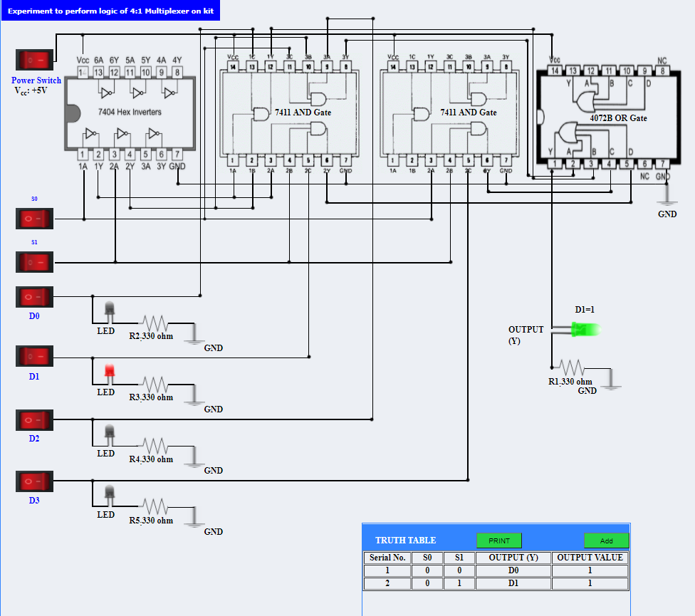The height and width of the screenshot is (616, 695).
Task: Toggle the D3 input switch
Action: click(35, 481)
